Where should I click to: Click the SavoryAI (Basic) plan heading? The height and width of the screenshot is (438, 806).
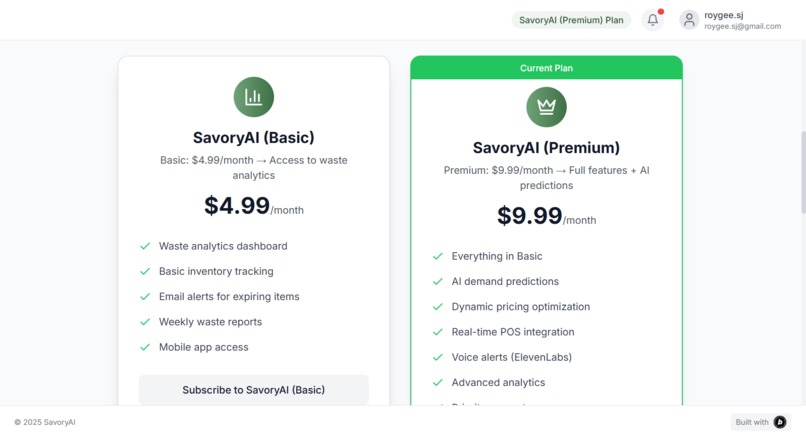pos(253,138)
